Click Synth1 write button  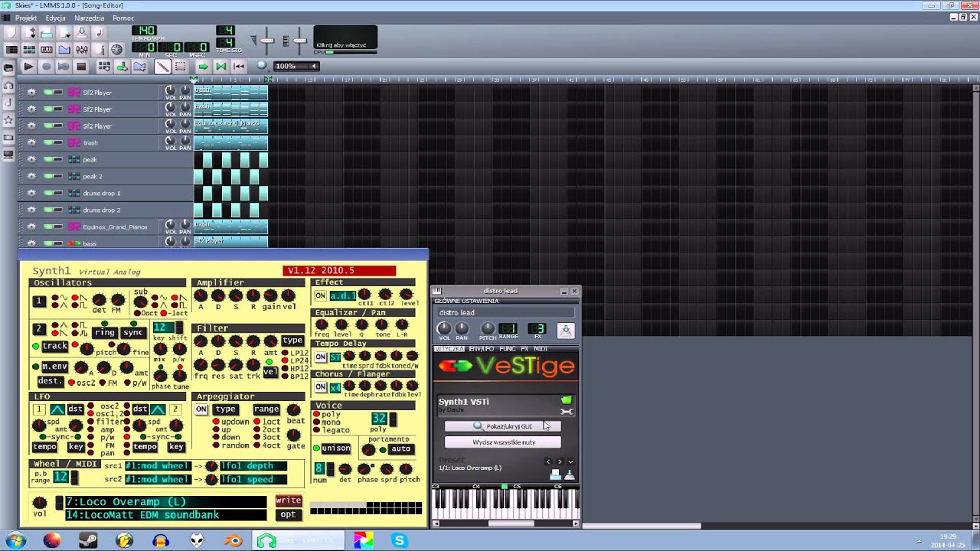click(x=289, y=500)
